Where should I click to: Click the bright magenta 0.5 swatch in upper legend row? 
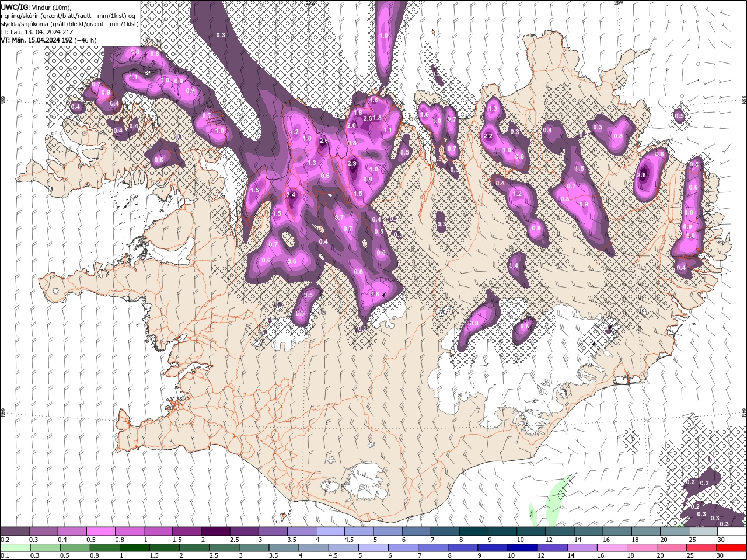[100, 531]
